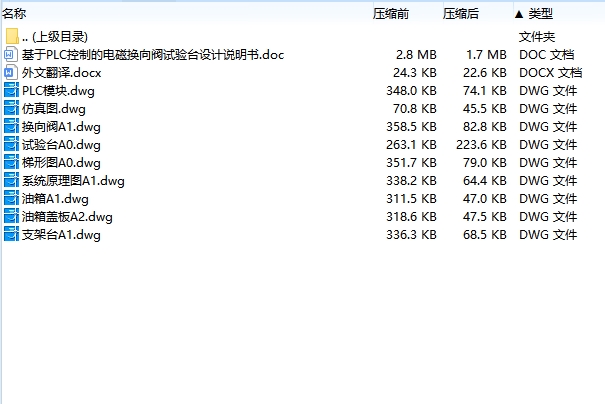Click the 2.8 MB uncompressed size value
Viewport: 605px width, 404px height.
click(416, 55)
